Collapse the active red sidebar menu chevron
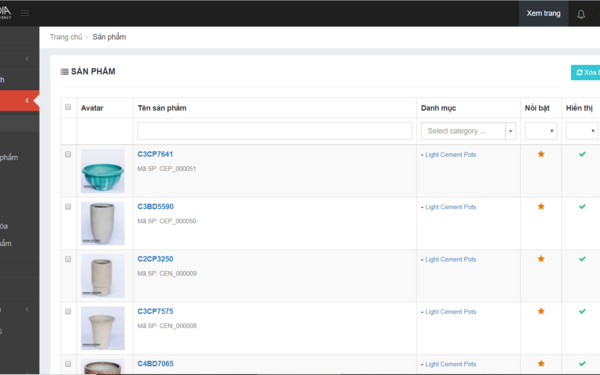This screenshot has height=375, width=600. click(x=27, y=101)
